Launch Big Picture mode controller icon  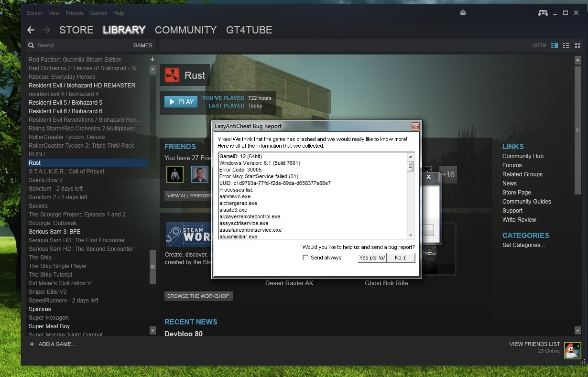[x=543, y=13]
